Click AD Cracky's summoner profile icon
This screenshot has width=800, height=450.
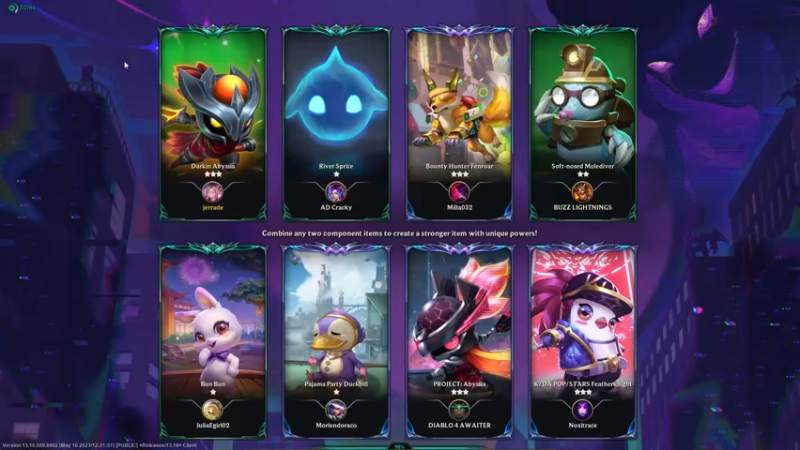click(x=336, y=192)
